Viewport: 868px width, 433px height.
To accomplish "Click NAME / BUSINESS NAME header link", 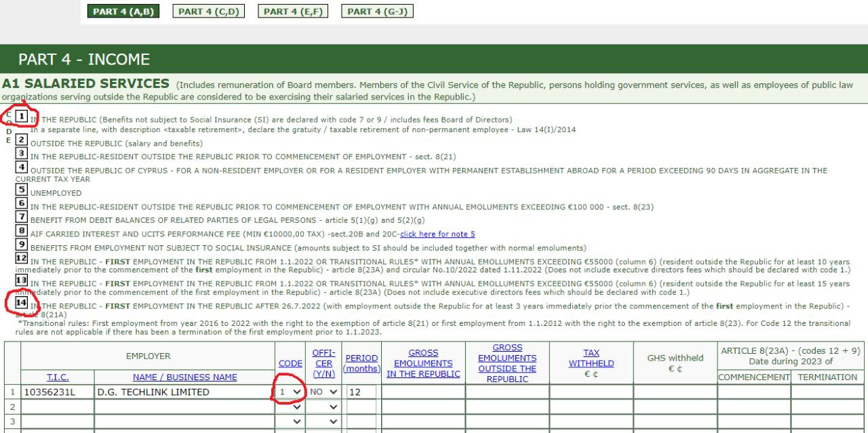I will tap(184, 377).
